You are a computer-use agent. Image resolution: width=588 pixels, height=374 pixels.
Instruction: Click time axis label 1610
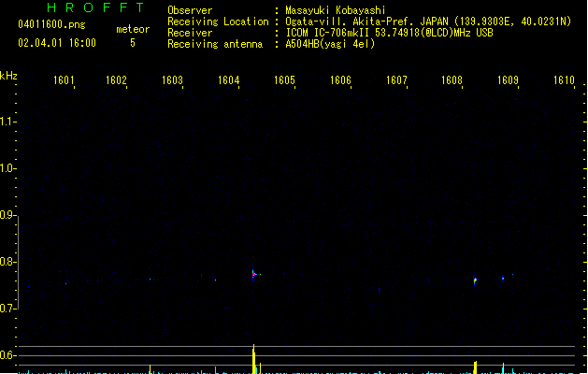[564, 80]
